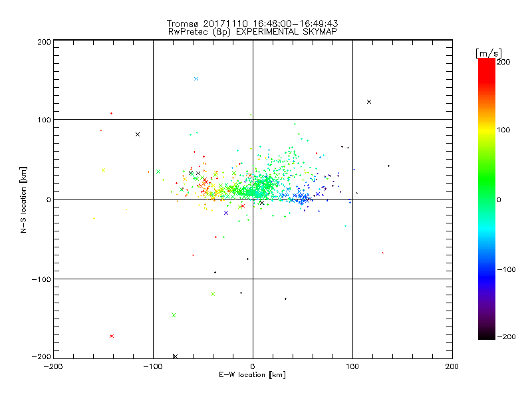
Task: Click the black X marker in upper right
Action: click(x=369, y=102)
